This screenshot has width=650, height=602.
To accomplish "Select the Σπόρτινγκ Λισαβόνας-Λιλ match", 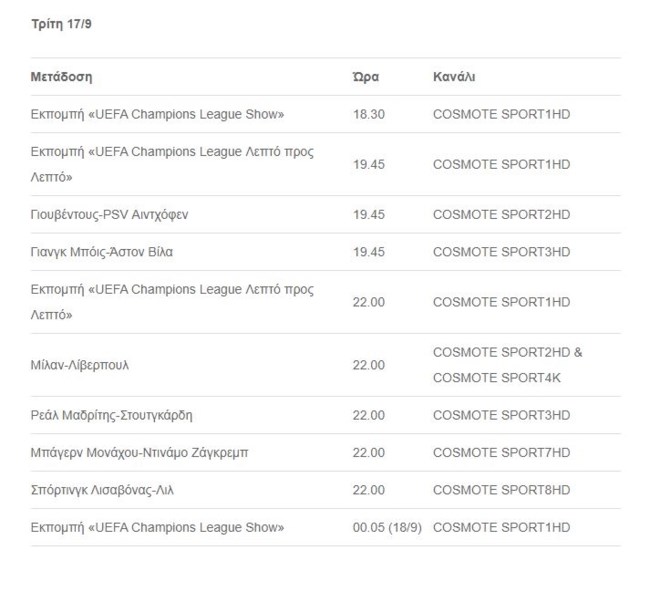I will pyautogui.click(x=109, y=490).
